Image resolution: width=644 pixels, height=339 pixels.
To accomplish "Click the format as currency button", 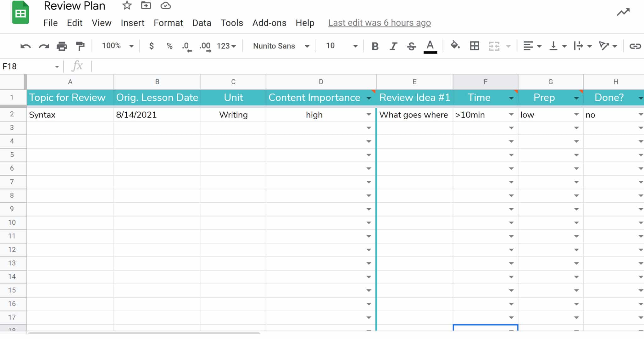I will [x=151, y=46].
